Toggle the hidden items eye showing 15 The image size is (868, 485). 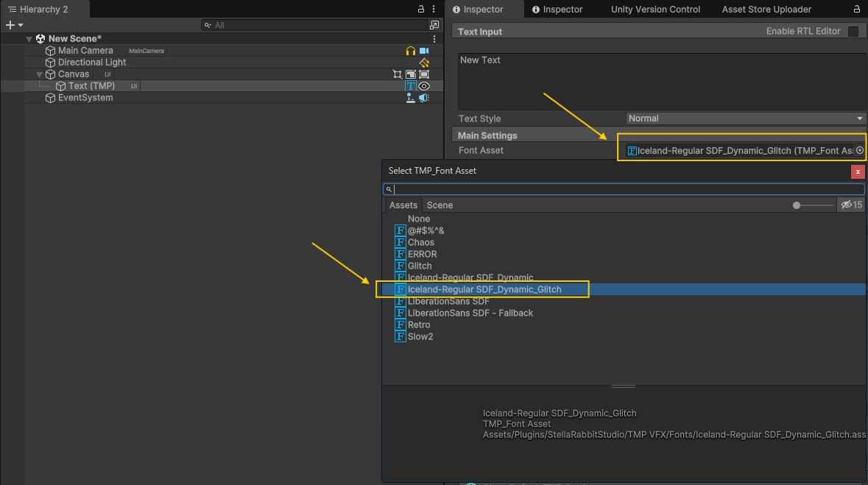851,205
